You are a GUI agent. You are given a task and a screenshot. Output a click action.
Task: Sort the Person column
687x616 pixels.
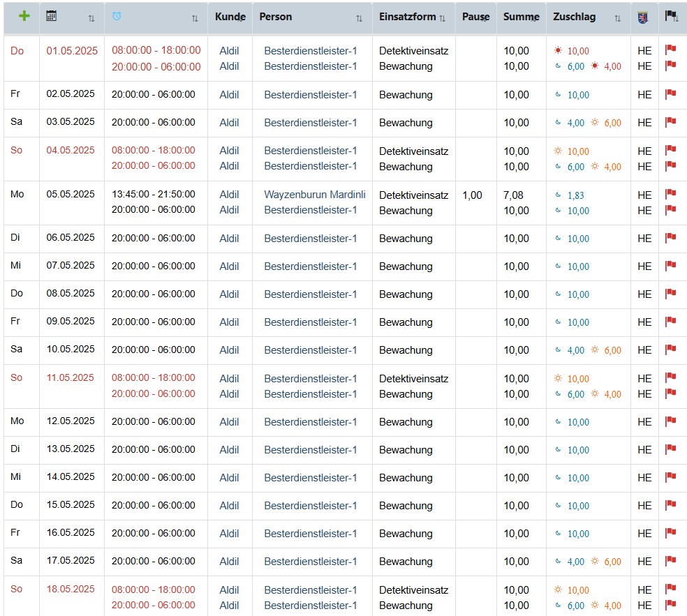(359, 18)
